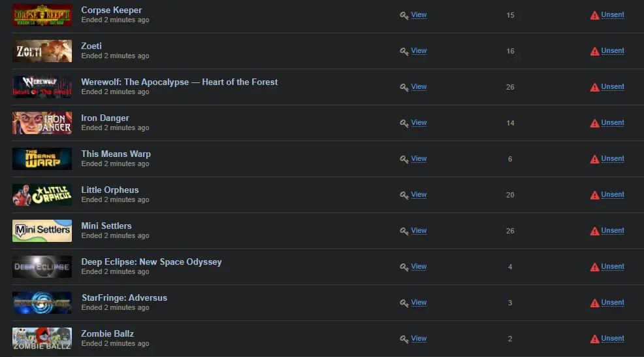
Task: Click the red warning icon for This Means Warp
Action: pos(595,159)
